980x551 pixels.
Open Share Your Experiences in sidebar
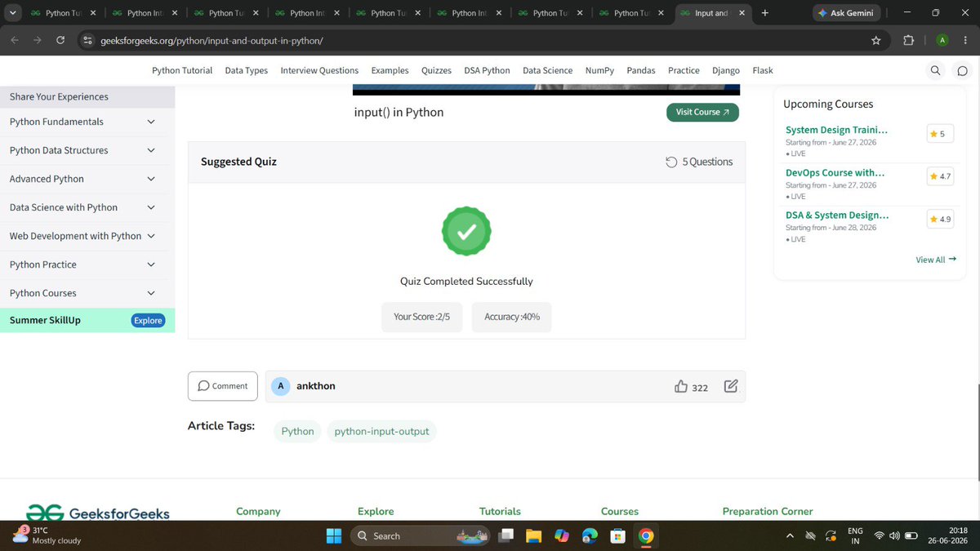coord(87,96)
